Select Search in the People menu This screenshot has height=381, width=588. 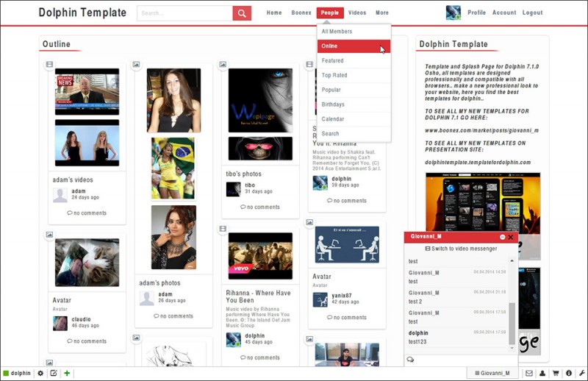click(x=354, y=134)
